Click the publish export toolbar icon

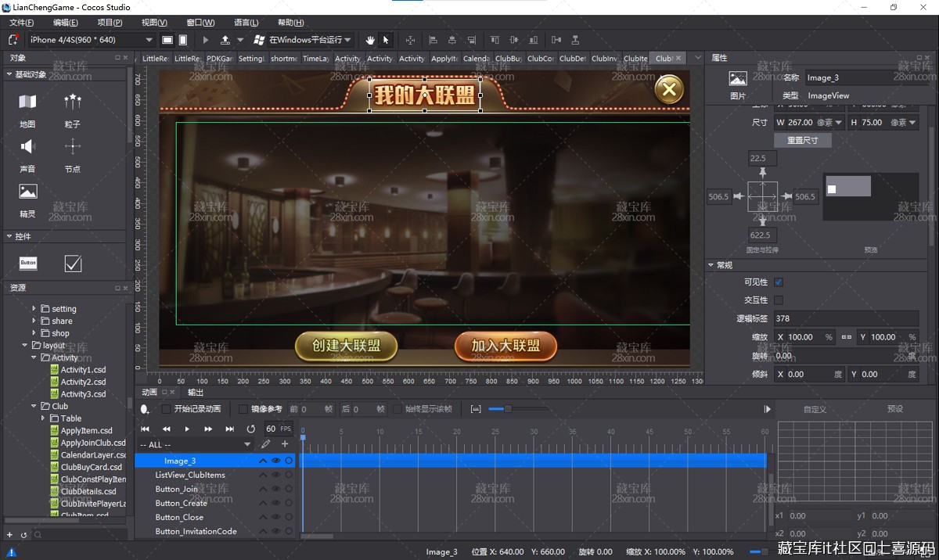coord(225,40)
